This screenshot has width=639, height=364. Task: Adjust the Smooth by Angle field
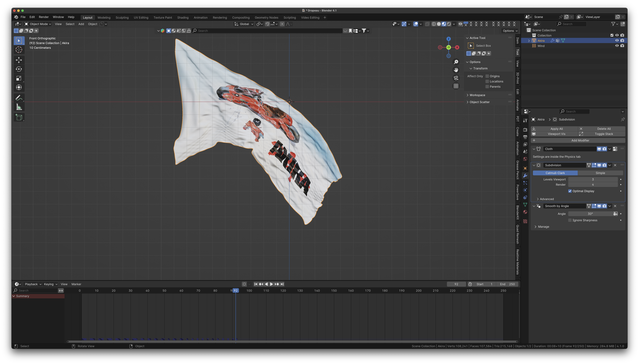tap(590, 214)
